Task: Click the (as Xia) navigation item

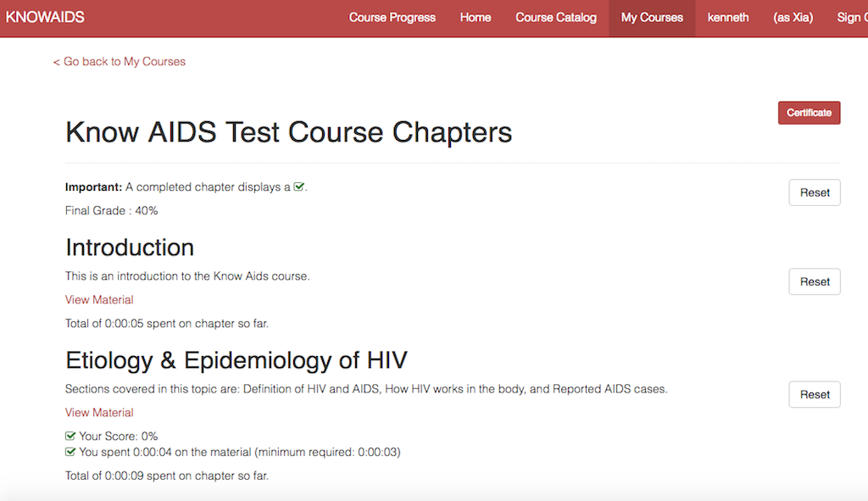Action: coord(793,18)
